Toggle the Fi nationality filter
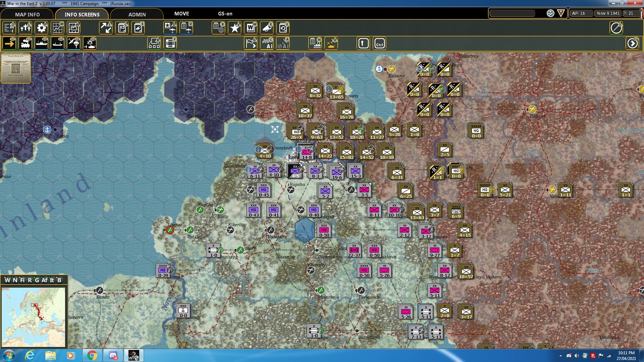 (22, 280)
